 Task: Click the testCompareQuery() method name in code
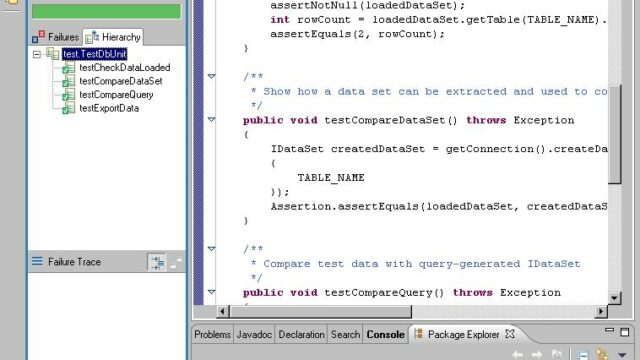[384, 293]
